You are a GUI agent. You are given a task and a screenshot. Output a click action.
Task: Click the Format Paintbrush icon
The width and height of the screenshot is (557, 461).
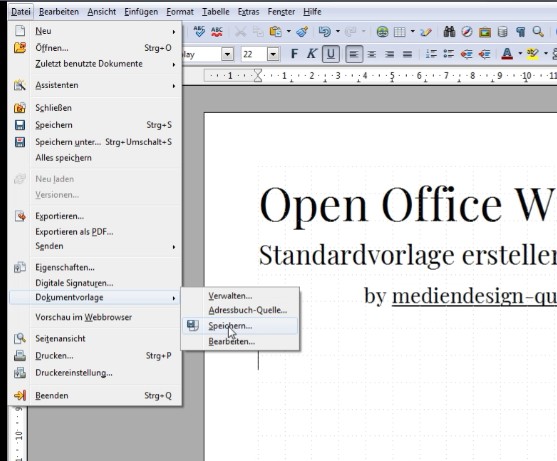302,32
